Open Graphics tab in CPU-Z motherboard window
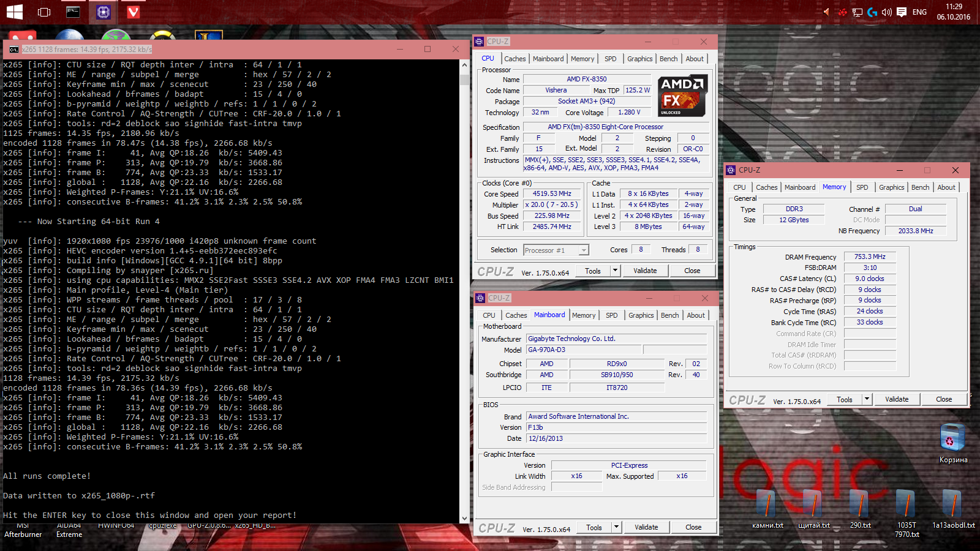Viewport: 980px width, 551px height. pyautogui.click(x=641, y=315)
